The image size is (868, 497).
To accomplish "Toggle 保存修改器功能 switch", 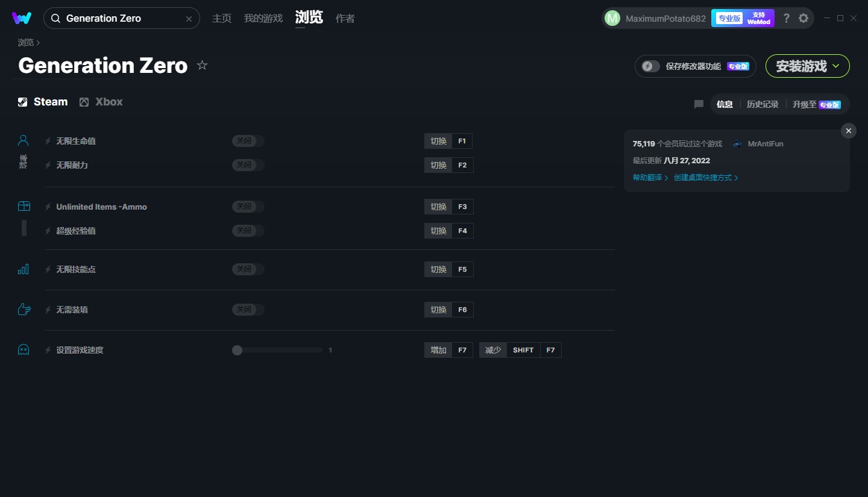I will [650, 66].
